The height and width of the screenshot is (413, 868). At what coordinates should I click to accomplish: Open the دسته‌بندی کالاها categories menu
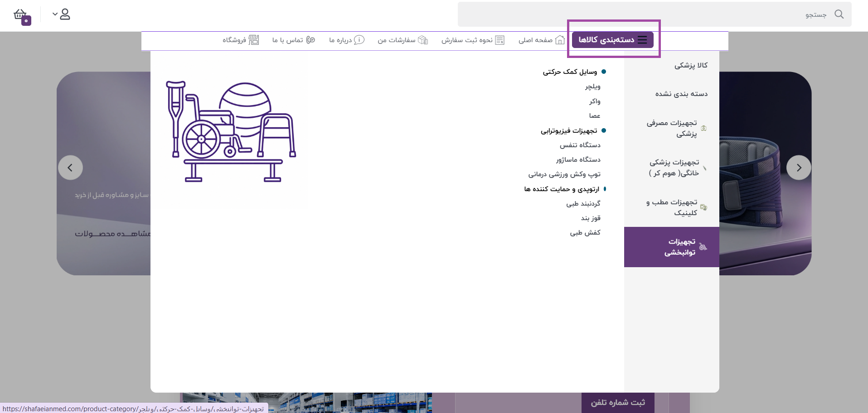click(613, 40)
